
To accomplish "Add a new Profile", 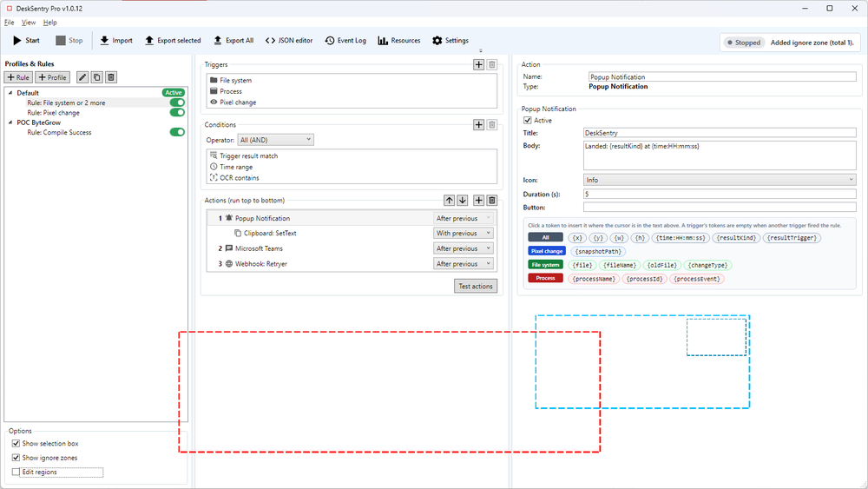I will pyautogui.click(x=53, y=77).
